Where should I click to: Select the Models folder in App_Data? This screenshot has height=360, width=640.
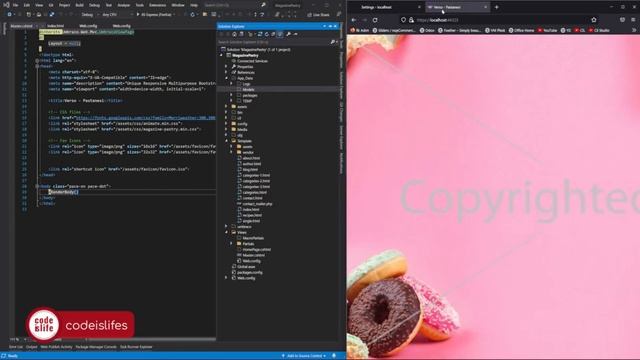[248, 89]
